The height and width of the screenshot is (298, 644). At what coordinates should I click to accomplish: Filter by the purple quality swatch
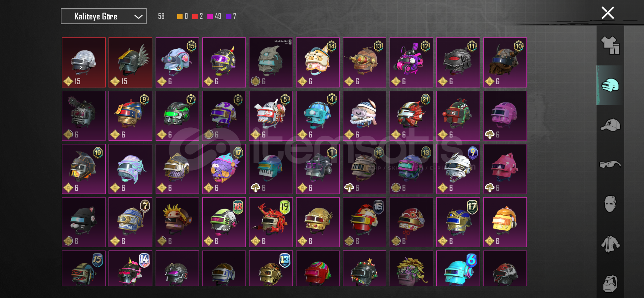[228, 16]
